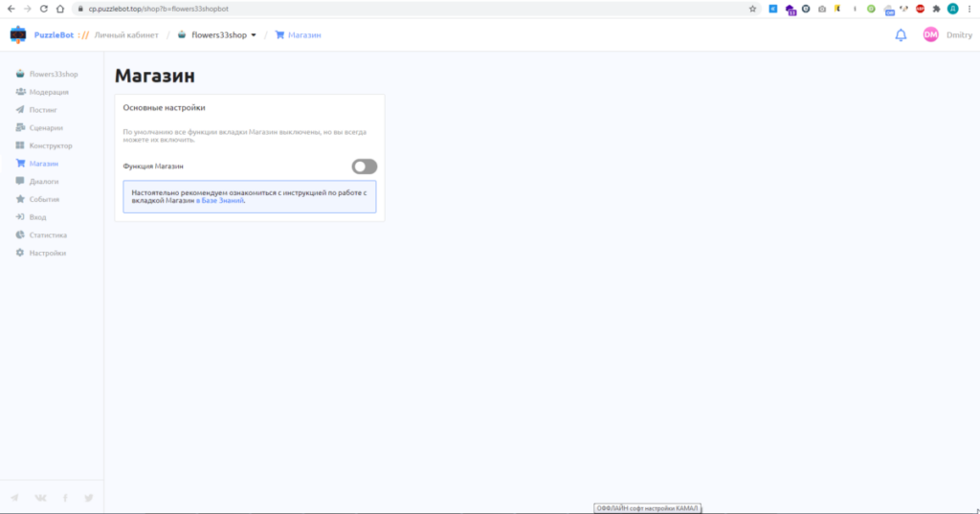Bookmark this page with the star icon
This screenshot has height=514, width=980.
click(753, 9)
